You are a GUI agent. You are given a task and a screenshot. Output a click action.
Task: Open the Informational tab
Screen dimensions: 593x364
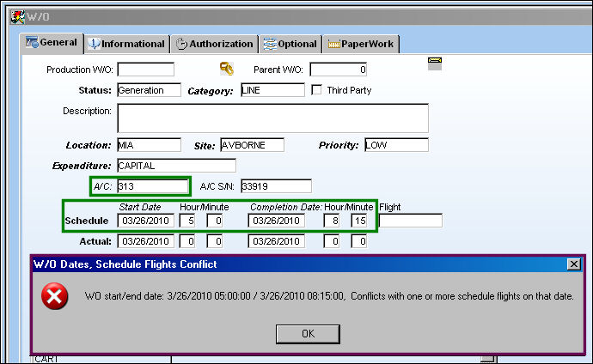[126, 44]
